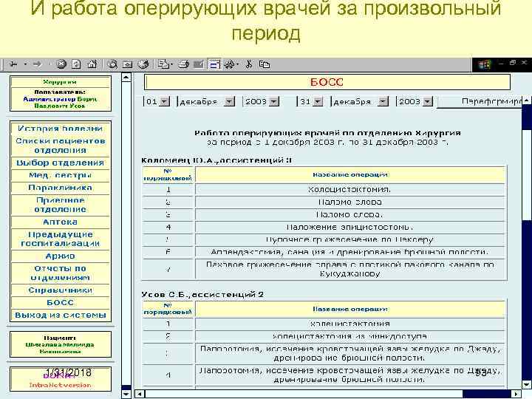Select Выбор отделения in sidebar

[x=60, y=163]
